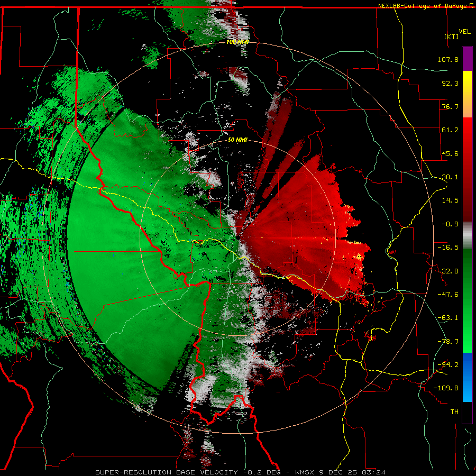Click the 107.8 legend value
The image size is (476, 476).
click(x=448, y=59)
